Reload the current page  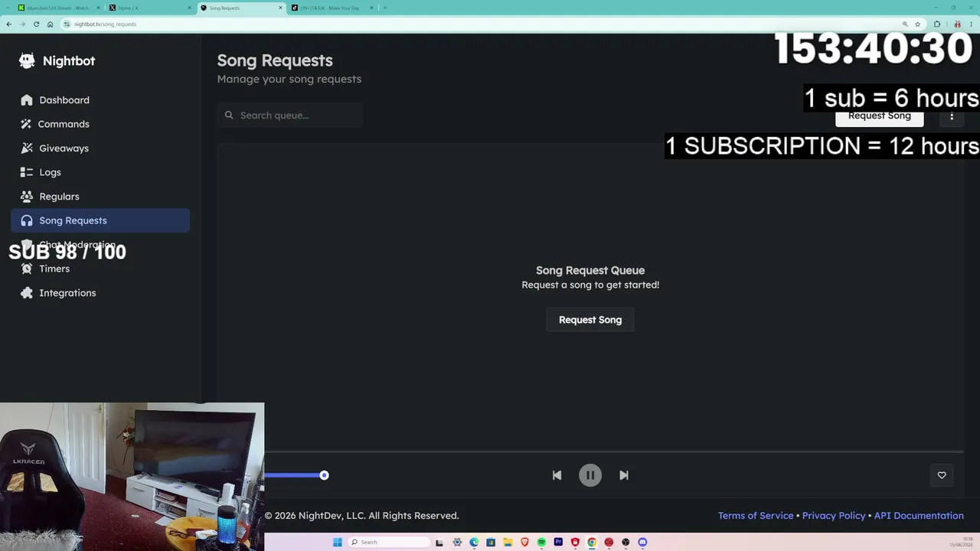(36, 24)
